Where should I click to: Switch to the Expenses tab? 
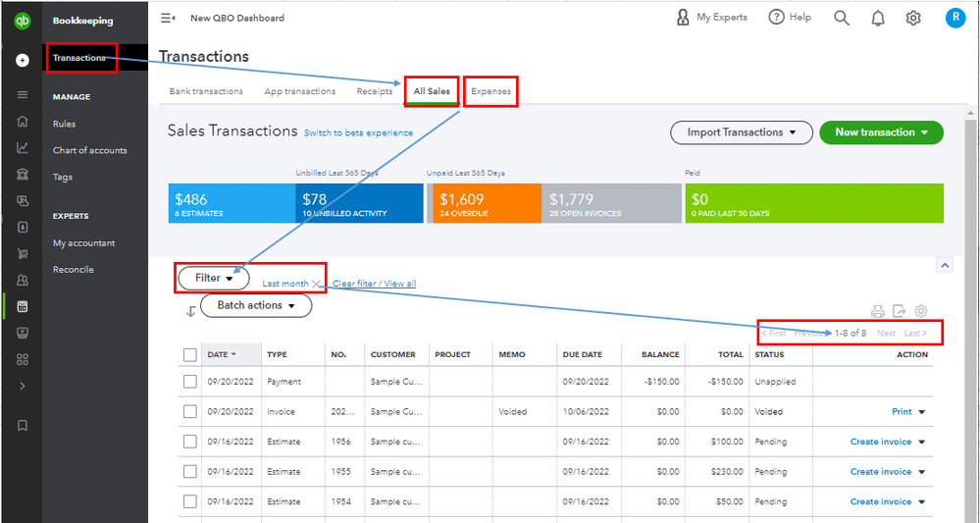(x=490, y=91)
